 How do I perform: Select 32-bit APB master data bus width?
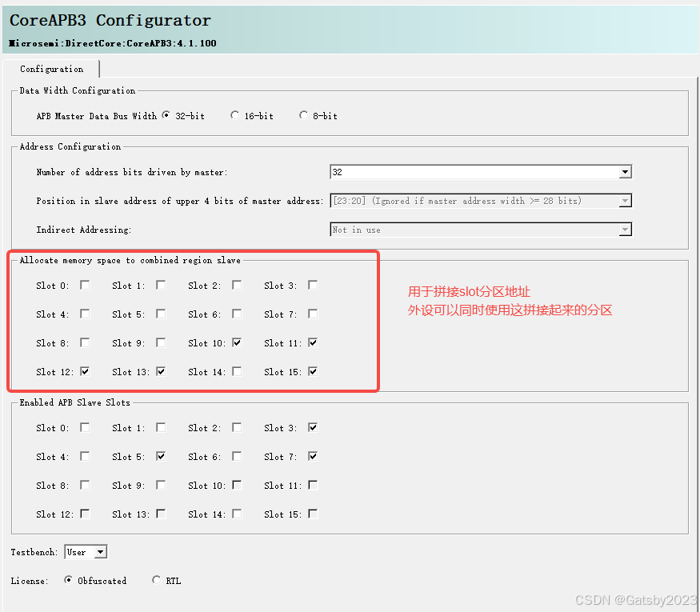[166, 115]
